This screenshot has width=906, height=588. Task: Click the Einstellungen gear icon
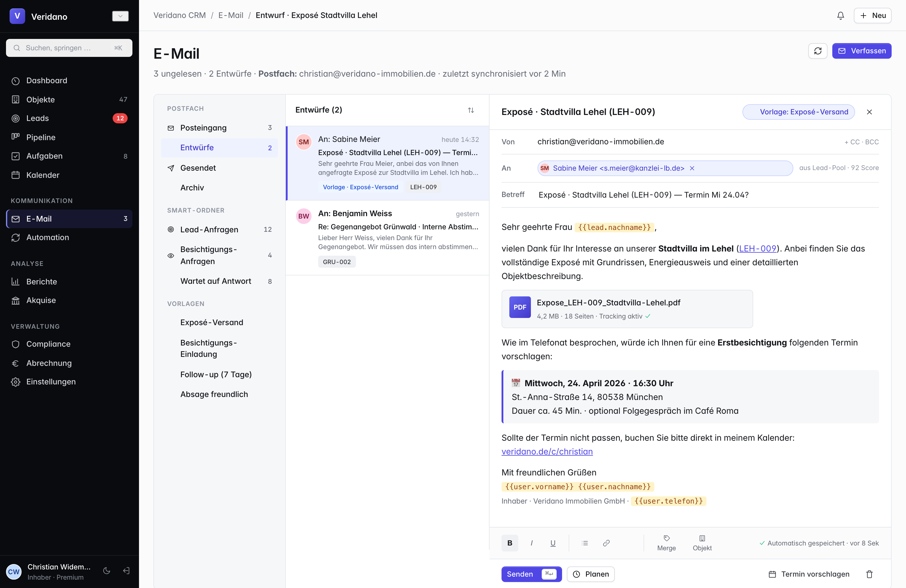[x=15, y=382]
